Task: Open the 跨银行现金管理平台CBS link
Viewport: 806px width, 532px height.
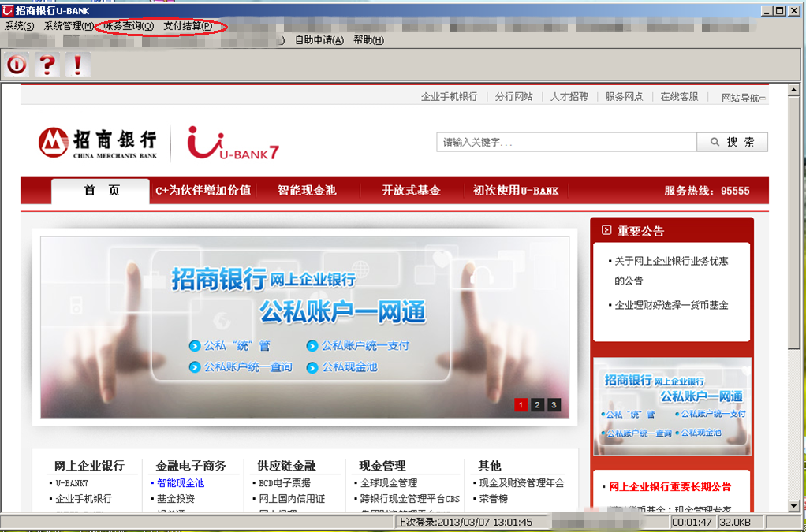Action: point(409,499)
